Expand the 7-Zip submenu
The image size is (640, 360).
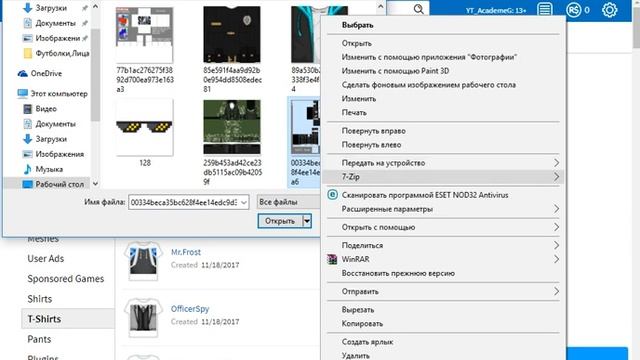tap(556, 177)
